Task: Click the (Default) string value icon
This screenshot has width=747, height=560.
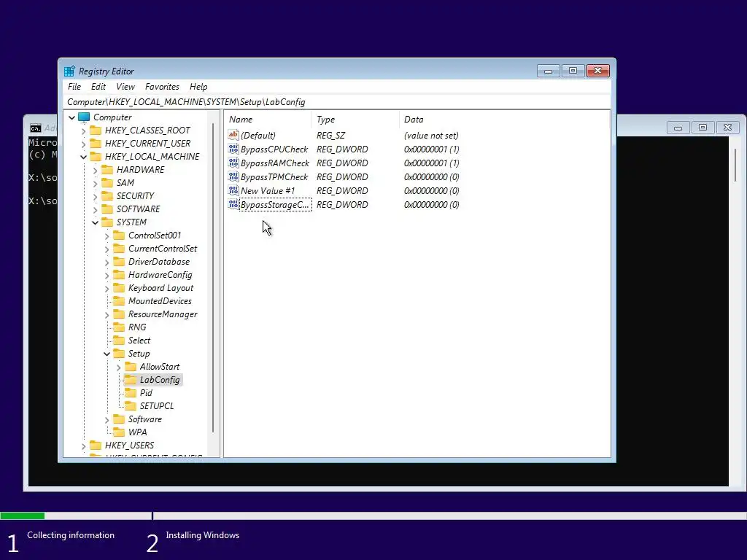Action: (233, 135)
